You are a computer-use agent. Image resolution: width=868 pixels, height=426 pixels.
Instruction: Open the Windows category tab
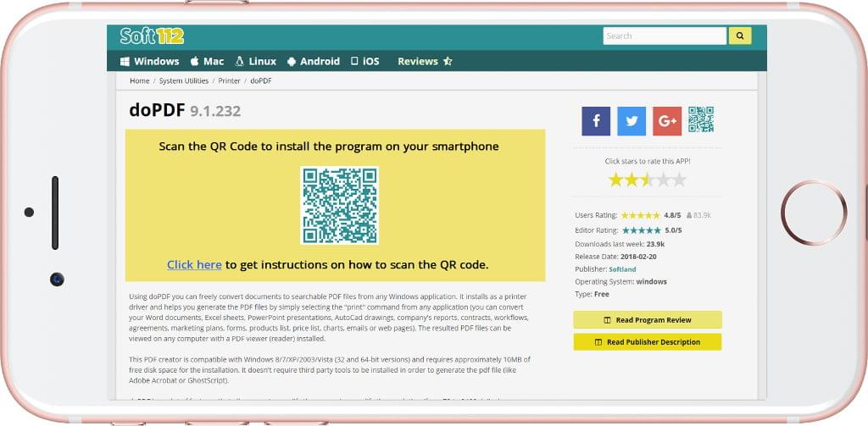point(149,61)
